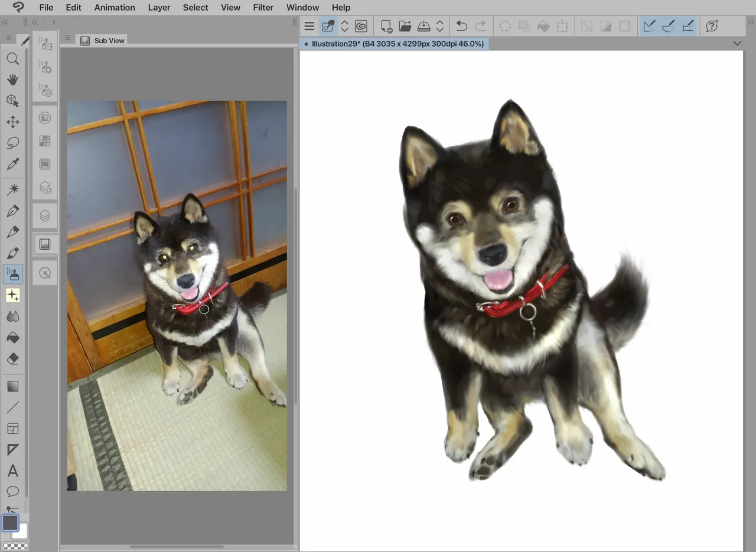The width and height of the screenshot is (756, 552).
Task: Open the Layer Property palette icon
Action: [45, 188]
